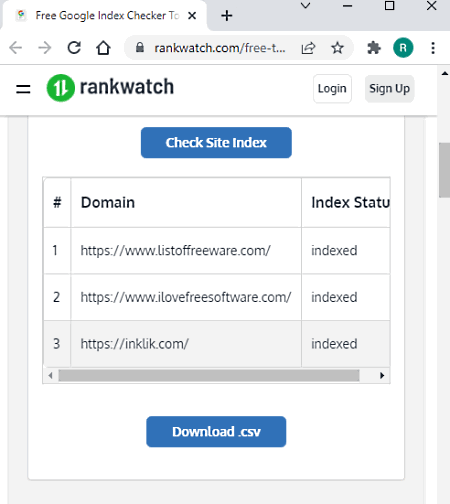
Task: Click the Login button
Action: (x=332, y=89)
